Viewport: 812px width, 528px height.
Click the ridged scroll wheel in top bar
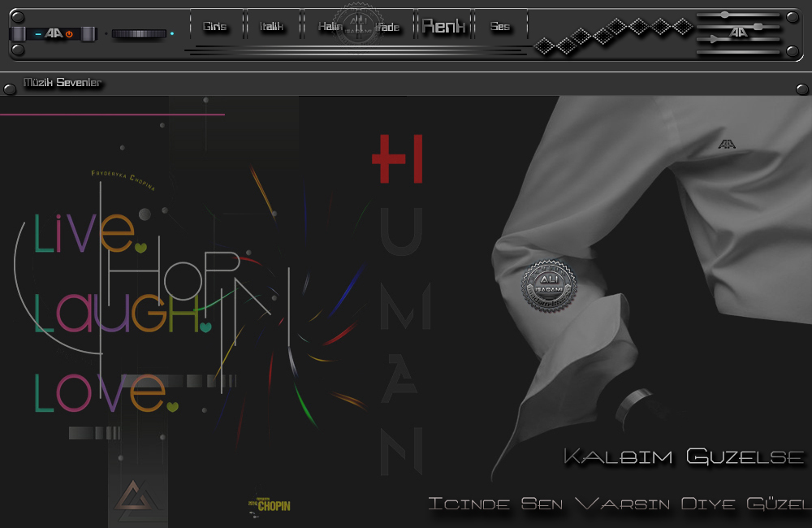click(x=138, y=34)
